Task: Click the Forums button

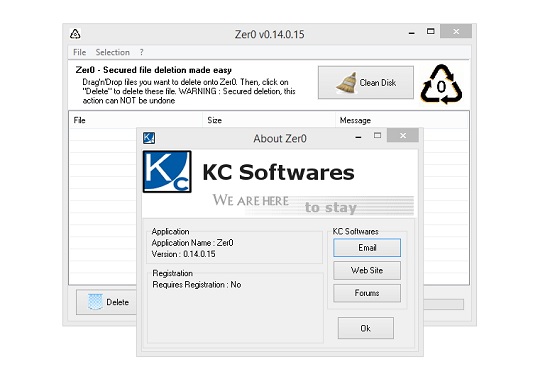Action: click(x=367, y=293)
